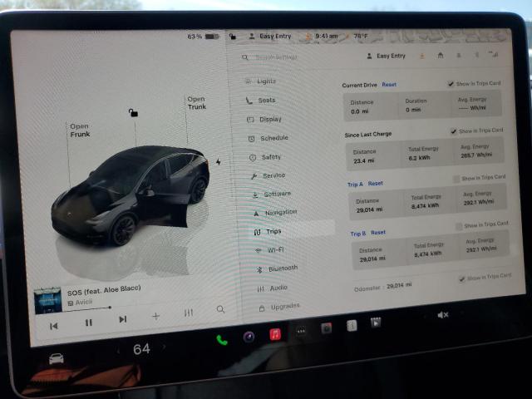Open the purple Camera app in dock
Viewport: 532px width, 399px height.
249,337
